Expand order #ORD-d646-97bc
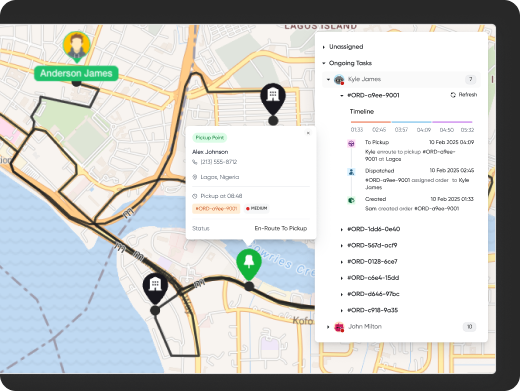The width and height of the screenshot is (520, 391). [x=342, y=294]
